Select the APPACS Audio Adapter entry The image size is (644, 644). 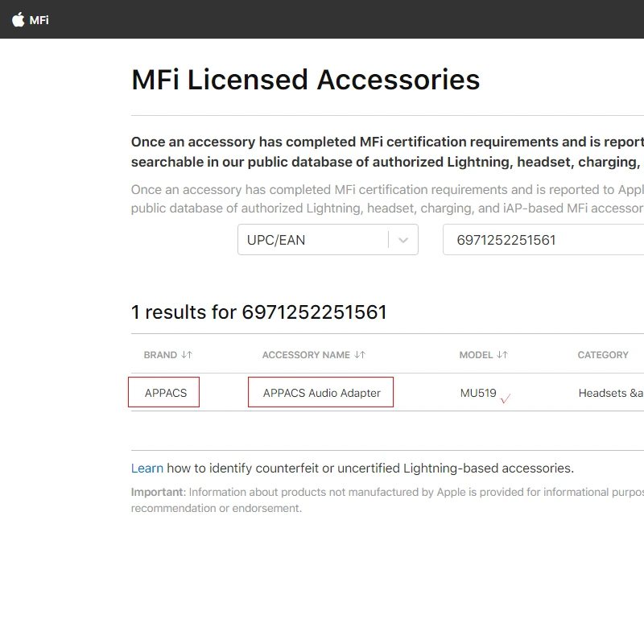pos(321,393)
